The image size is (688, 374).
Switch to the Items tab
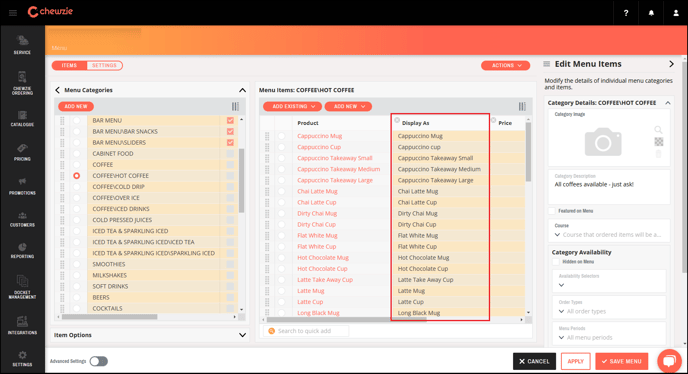[69, 65]
